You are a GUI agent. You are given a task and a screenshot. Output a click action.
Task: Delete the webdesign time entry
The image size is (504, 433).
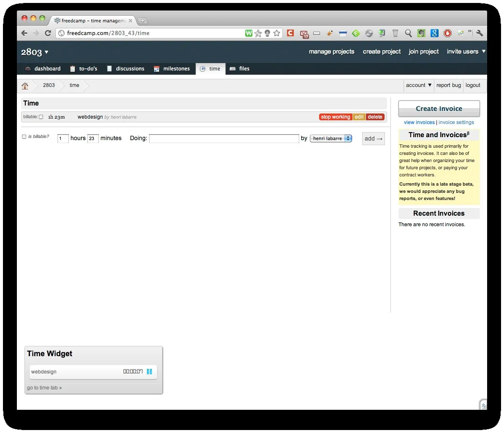point(375,117)
